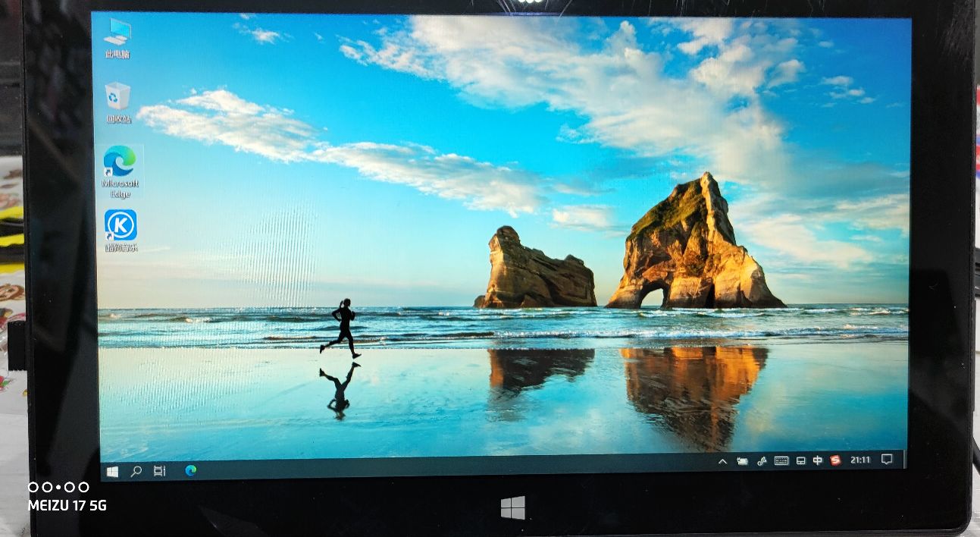Open the Sogou input method icon
The height and width of the screenshot is (537, 980).
point(835,460)
